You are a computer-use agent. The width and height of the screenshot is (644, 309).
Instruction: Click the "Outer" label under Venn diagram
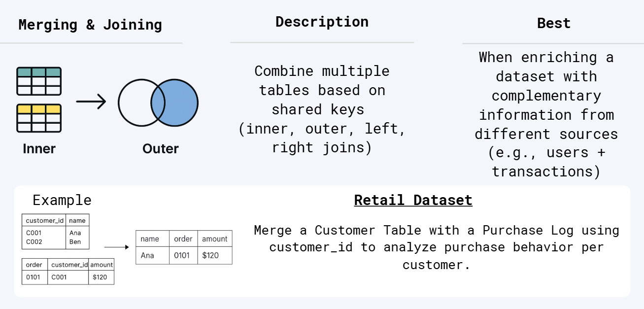click(x=161, y=148)
